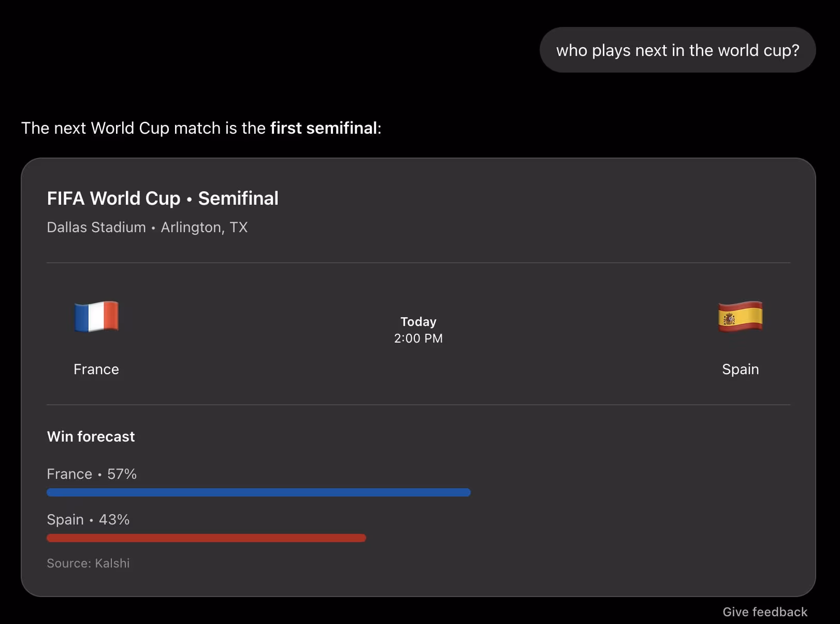Click the Semifinal word in the card header
840x624 pixels.
point(238,198)
